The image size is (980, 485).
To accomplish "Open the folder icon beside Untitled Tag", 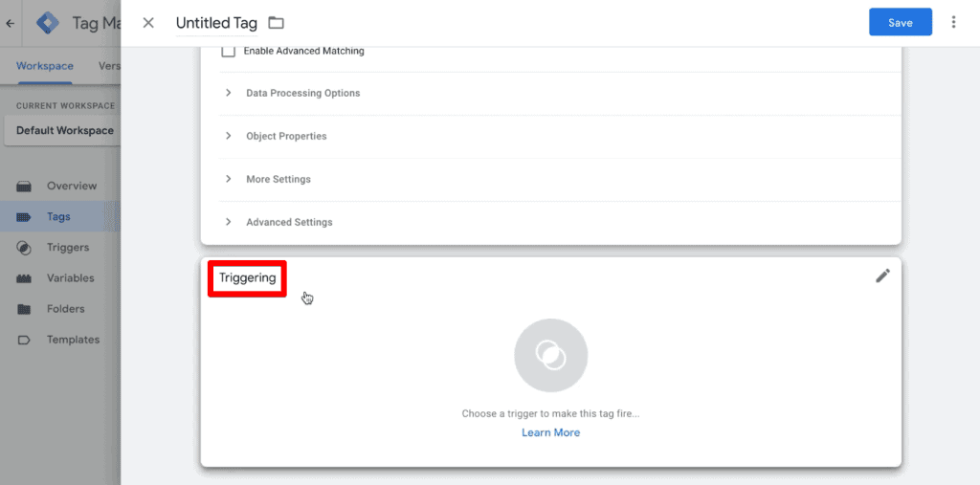I will (276, 23).
